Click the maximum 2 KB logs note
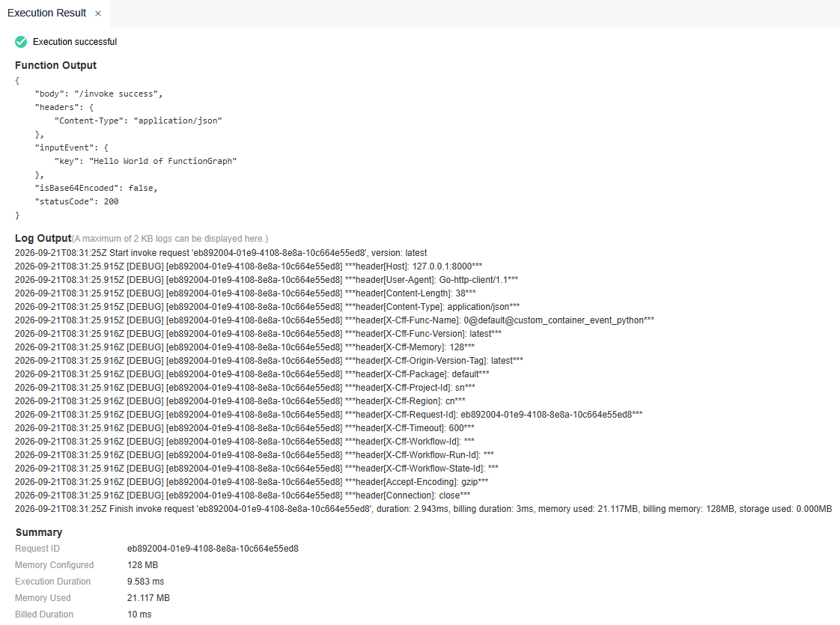840x625 pixels. (x=170, y=239)
